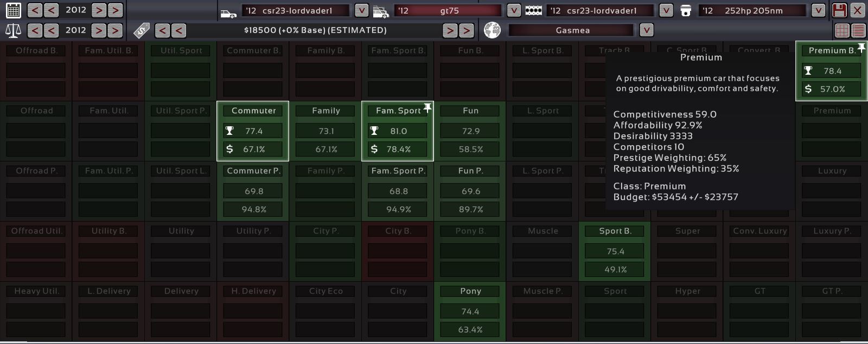868x344 pixels.
Task: Click the dollar icon in Fam. Sport tile
Action: (x=374, y=149)
